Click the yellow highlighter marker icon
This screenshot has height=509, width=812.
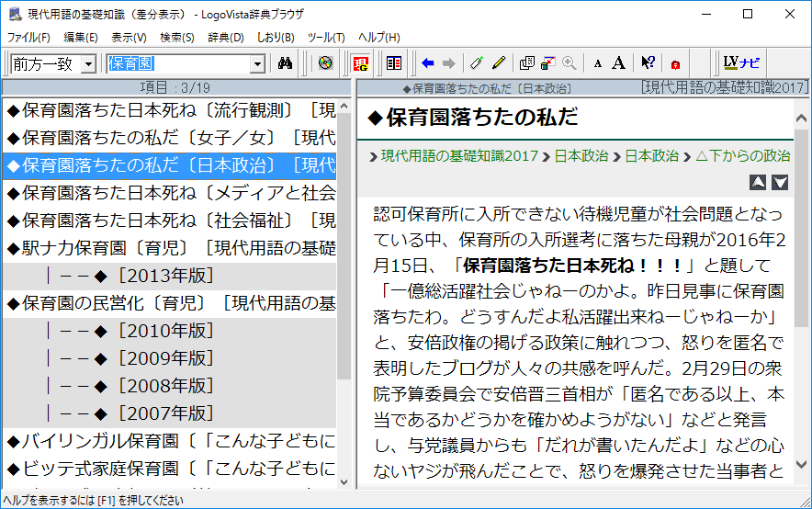[x=498, y=63]
